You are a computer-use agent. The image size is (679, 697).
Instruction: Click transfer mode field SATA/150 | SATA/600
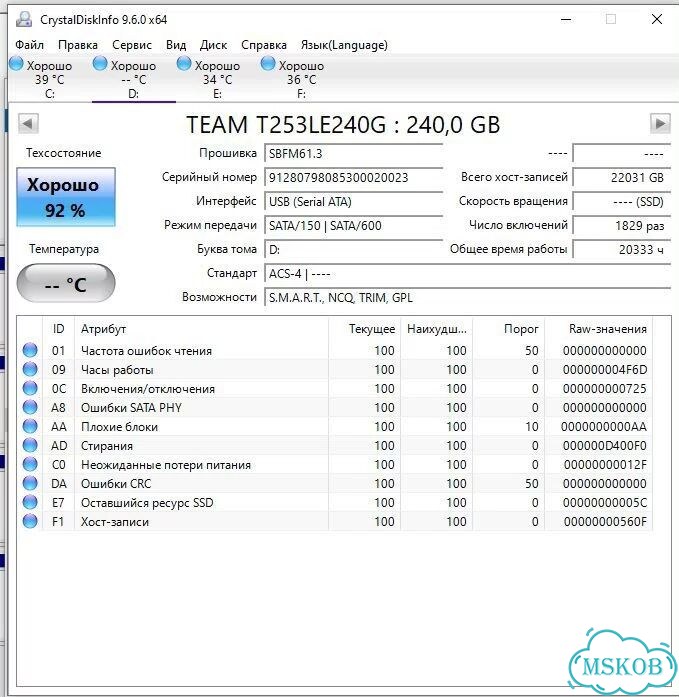[354, 225]
